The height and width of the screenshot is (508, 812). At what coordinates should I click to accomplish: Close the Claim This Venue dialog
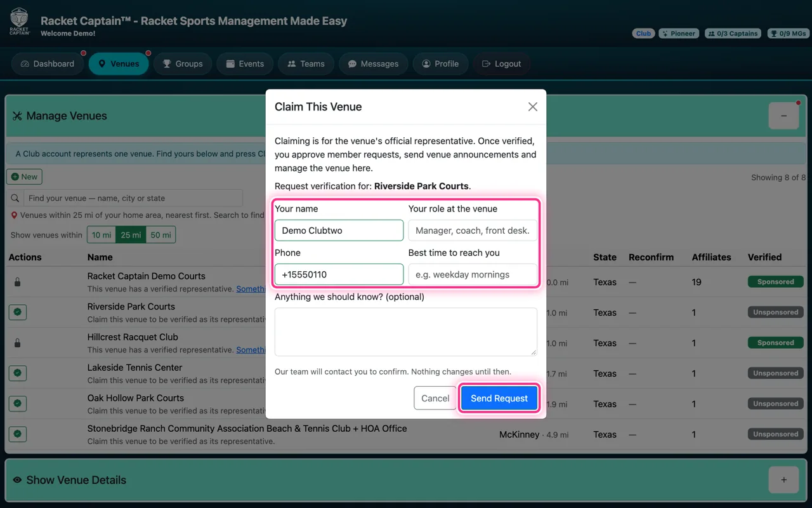point(533,107)
